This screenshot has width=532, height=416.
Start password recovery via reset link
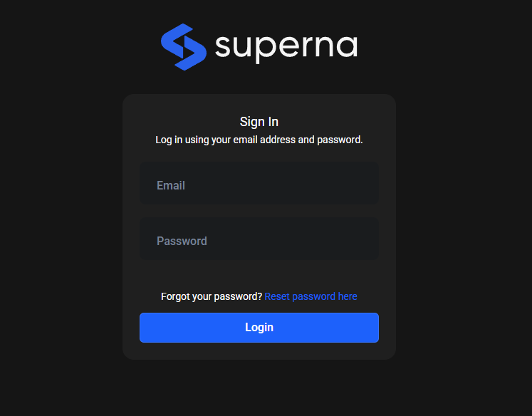click(311, 296)
